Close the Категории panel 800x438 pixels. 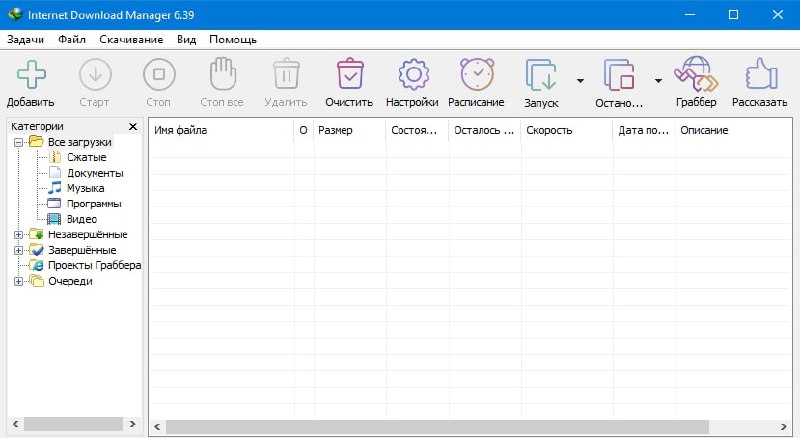click(133, 126)
